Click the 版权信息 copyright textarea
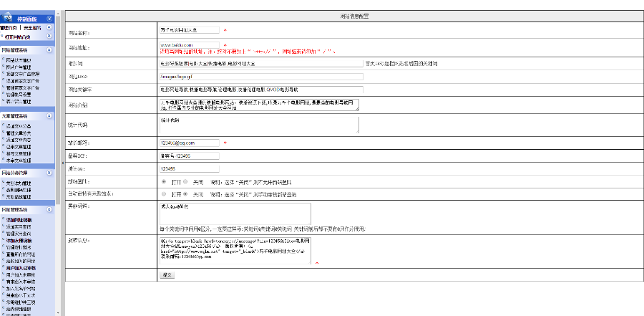The image size is (644, 316). click(x=235, y=250)
